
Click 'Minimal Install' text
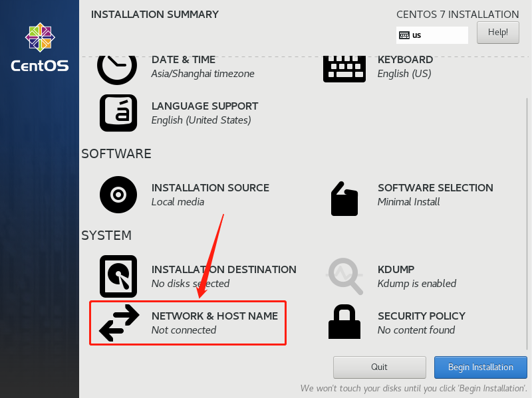pos(408,202)
